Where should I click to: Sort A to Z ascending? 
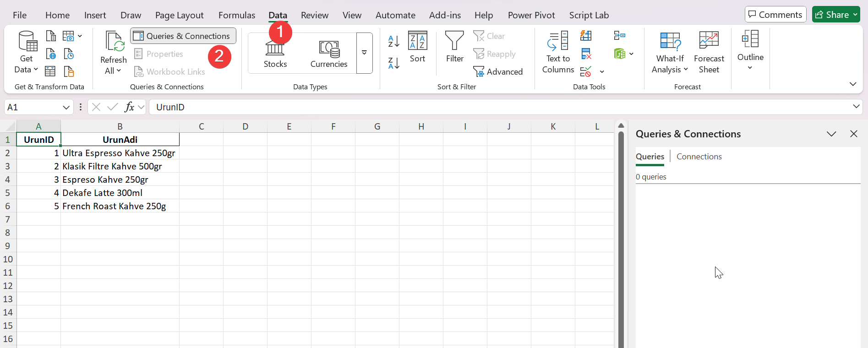click(393, 41)
